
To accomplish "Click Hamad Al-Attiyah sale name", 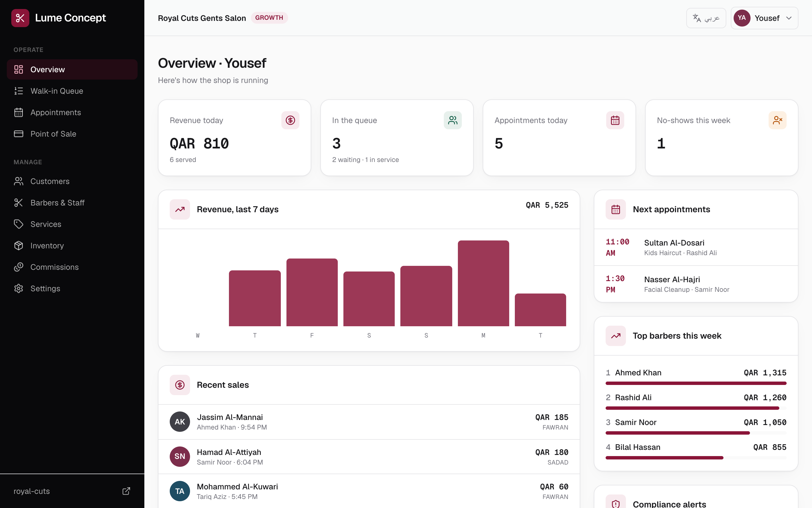I will click(229, 452).
